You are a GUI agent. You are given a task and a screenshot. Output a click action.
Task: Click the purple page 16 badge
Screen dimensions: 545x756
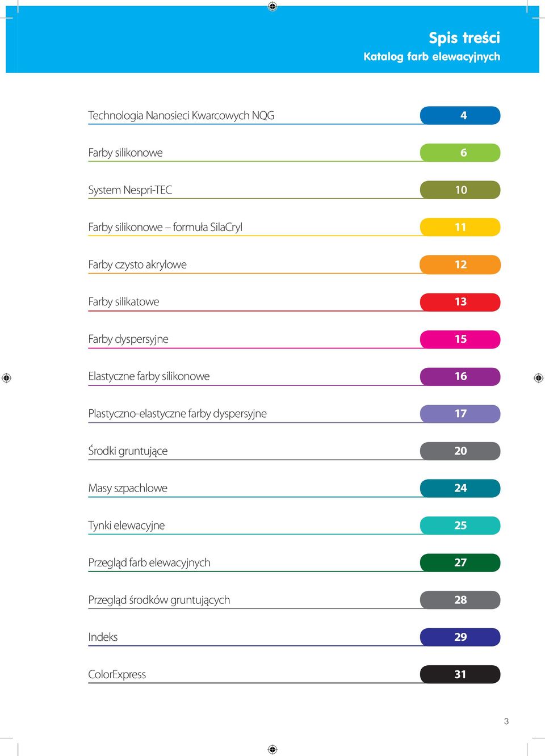(x=460, y=376)
